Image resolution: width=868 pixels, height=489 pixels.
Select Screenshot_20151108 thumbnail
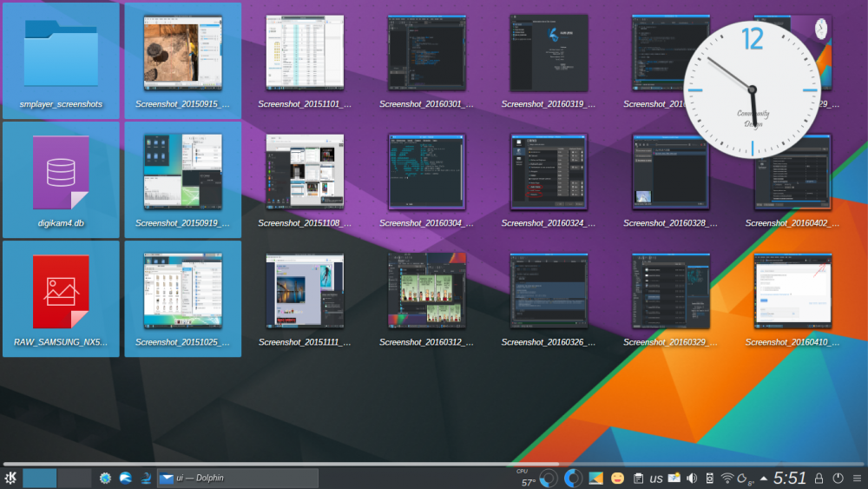coord(305,172)
